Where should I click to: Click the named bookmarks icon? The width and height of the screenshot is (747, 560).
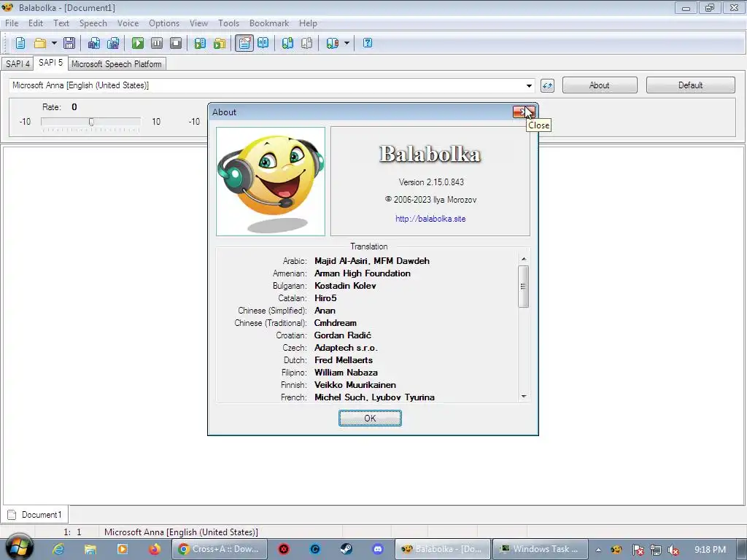(332, 43)
